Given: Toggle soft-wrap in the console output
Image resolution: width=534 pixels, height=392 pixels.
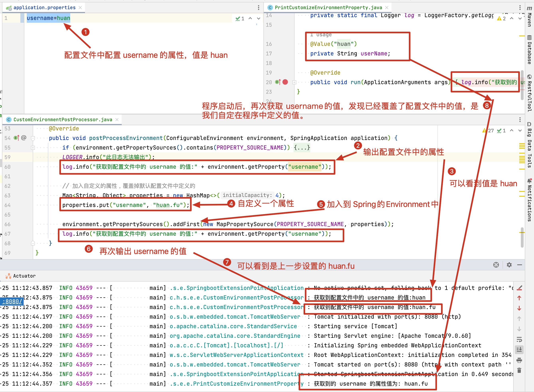Looking at the screenshot, I should tap(519, 340).
